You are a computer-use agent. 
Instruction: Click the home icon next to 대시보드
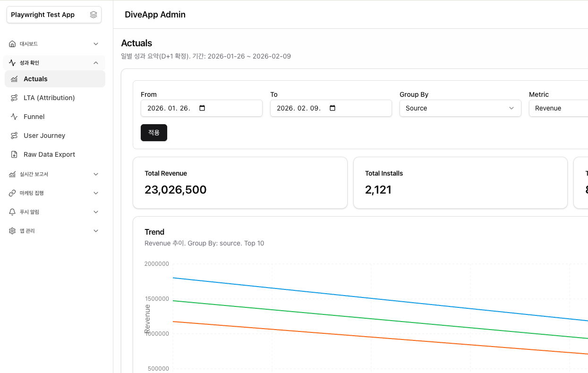pyautogui.click(x=12, y=44)
